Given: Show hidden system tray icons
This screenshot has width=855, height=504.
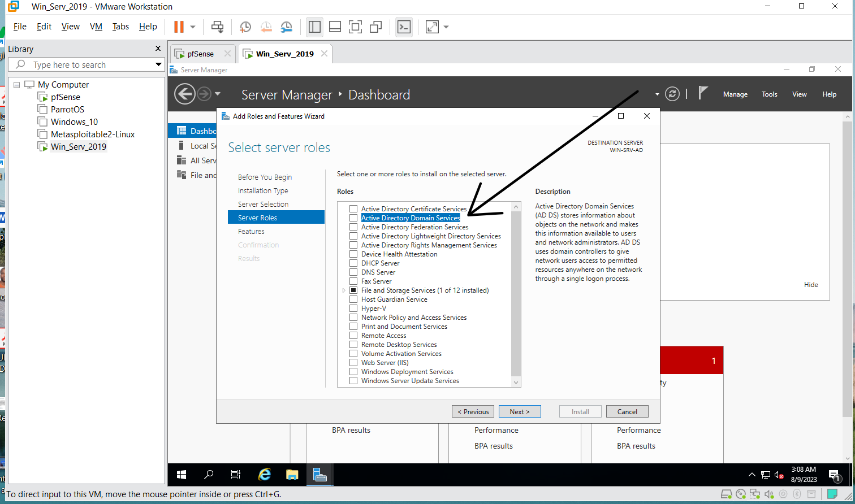Looking at the screenshot, I should (x=752, y=475).
